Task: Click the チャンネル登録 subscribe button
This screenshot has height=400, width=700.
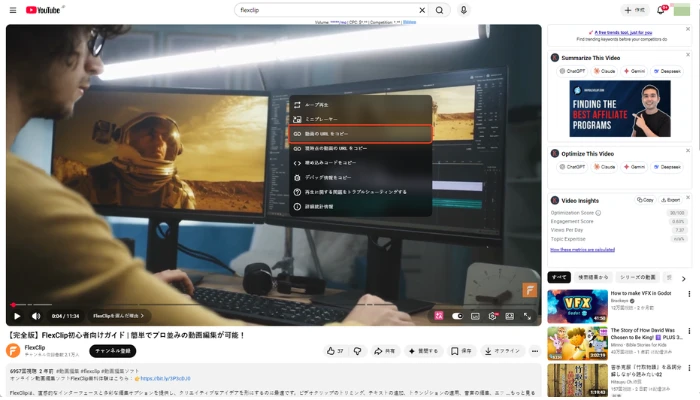Action: point(112,351)
